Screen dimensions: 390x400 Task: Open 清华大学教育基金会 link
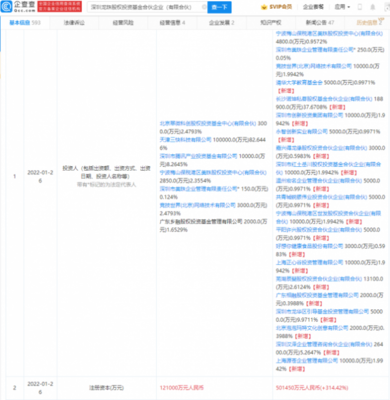299,82
